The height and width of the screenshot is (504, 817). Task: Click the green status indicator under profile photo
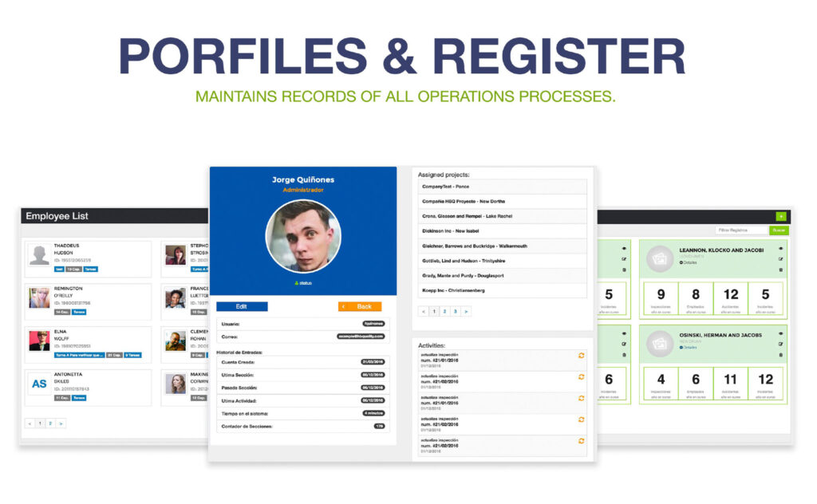(x=302, y=282)
